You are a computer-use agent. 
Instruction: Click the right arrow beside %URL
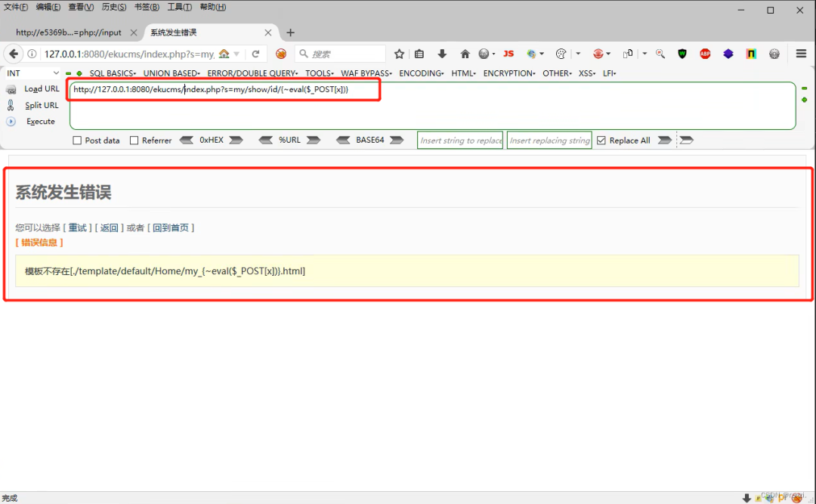click(x=314, y=140)
